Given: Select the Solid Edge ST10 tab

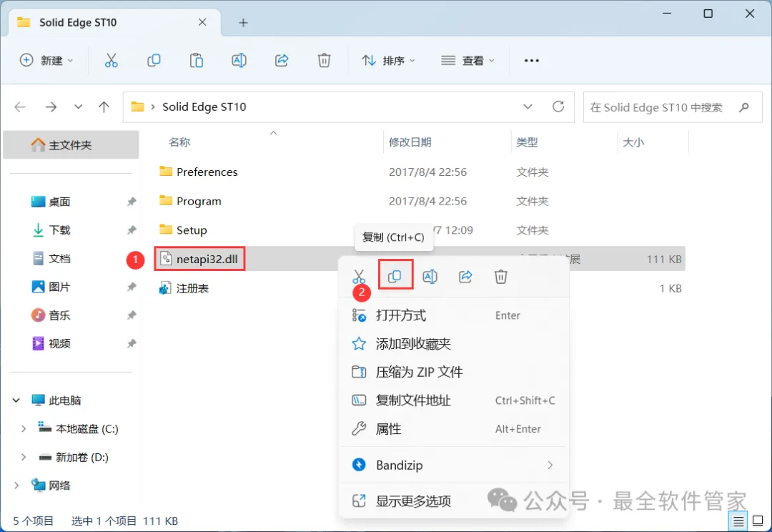Looking at the screenshot, I should (113, 23).
